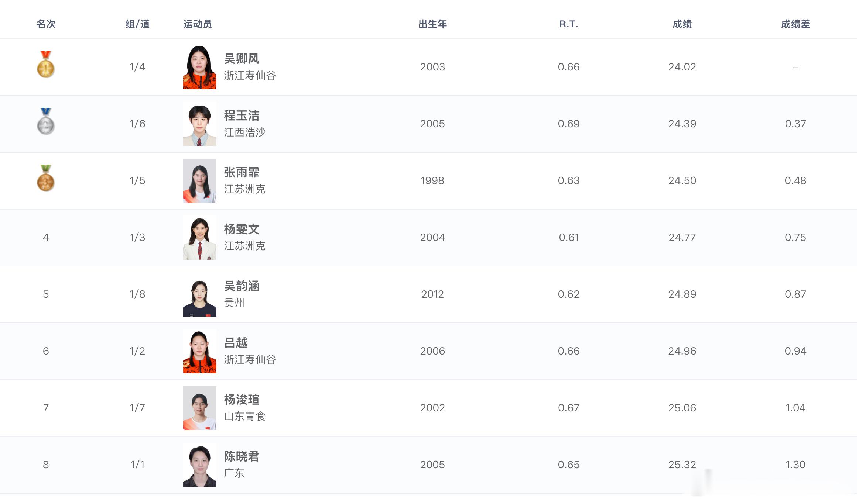859x504 pixels.
Task: Click the result 24.50
Action: (x=682, y=181)
